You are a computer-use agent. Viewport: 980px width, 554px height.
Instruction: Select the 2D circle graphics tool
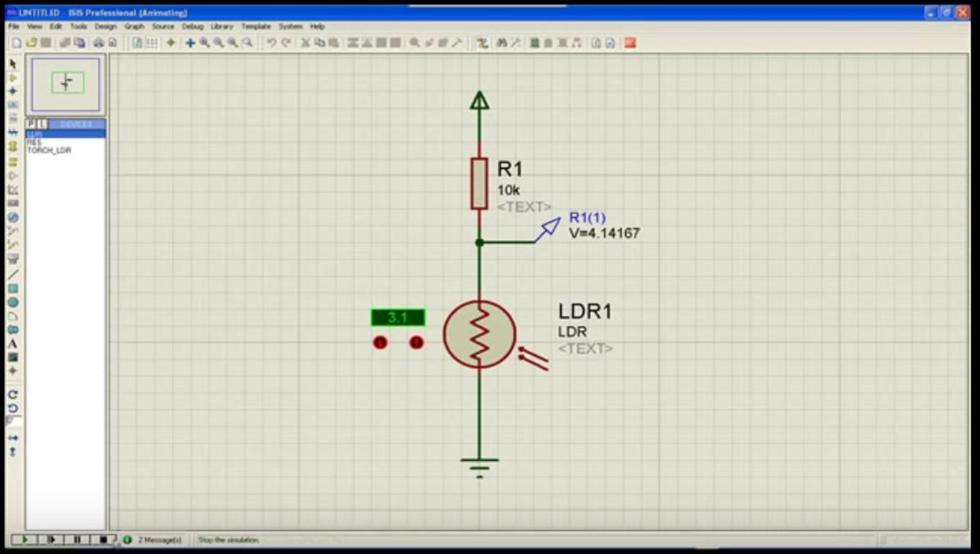pyautogui.click(x=13, y=303)
